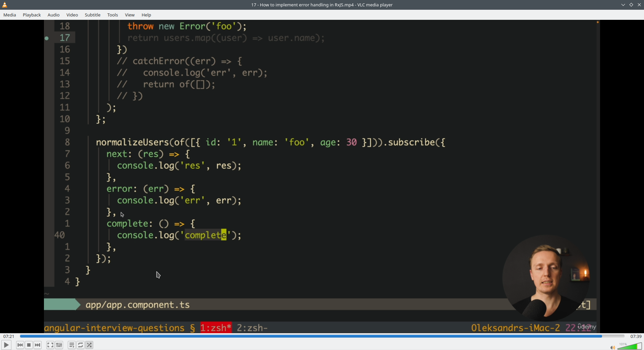
Task: Toggle random shuffle playback
Action: click(90, 345)
